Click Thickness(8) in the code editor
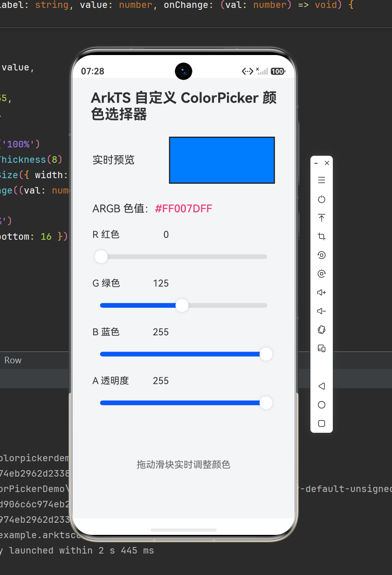The image size is (392, 575). [x=30, y=159]
